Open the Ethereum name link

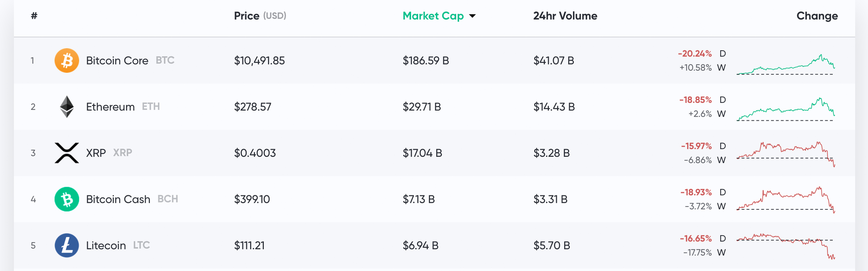(x=110, y=107)
